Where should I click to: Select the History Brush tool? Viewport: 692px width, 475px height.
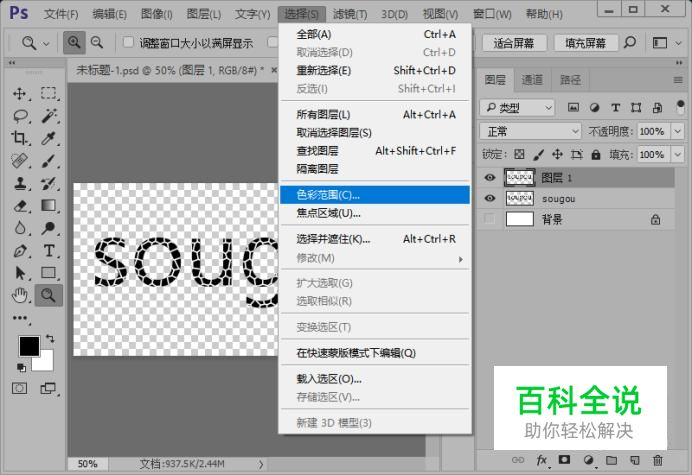coord(49,183)
